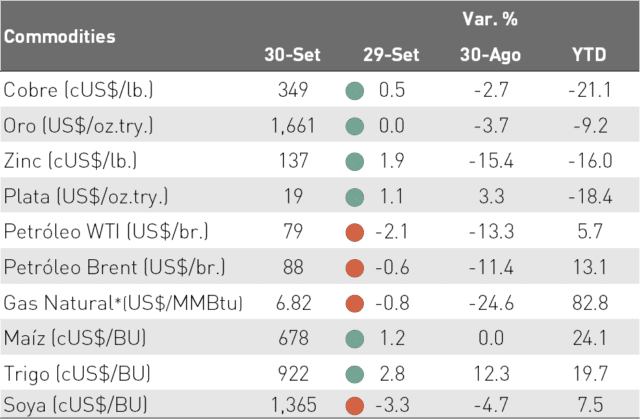Click the Var. % header label
Image resolution: width=640 pixels, height=419 pixels.
[x=490, y=19]
